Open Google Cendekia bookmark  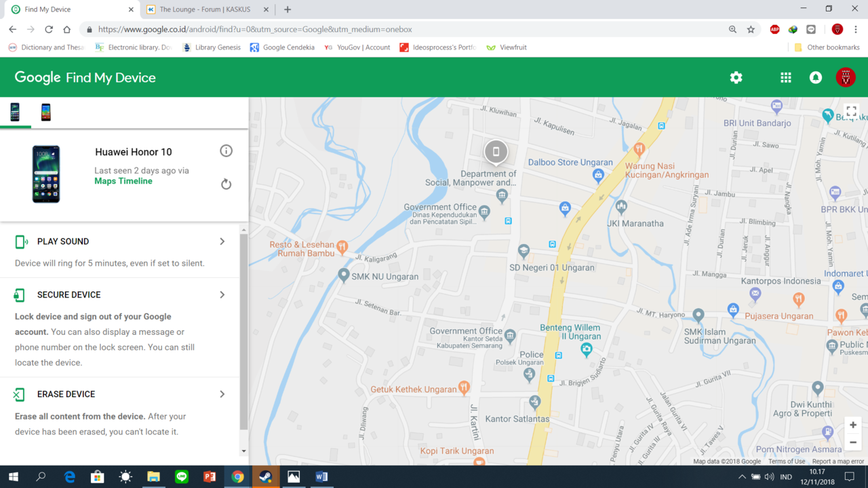(282, 47)
